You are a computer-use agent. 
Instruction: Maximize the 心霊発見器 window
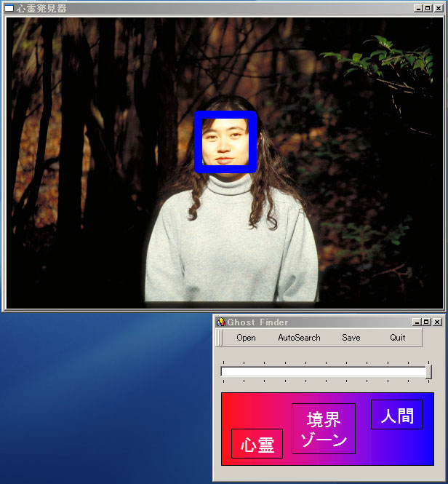428,8
